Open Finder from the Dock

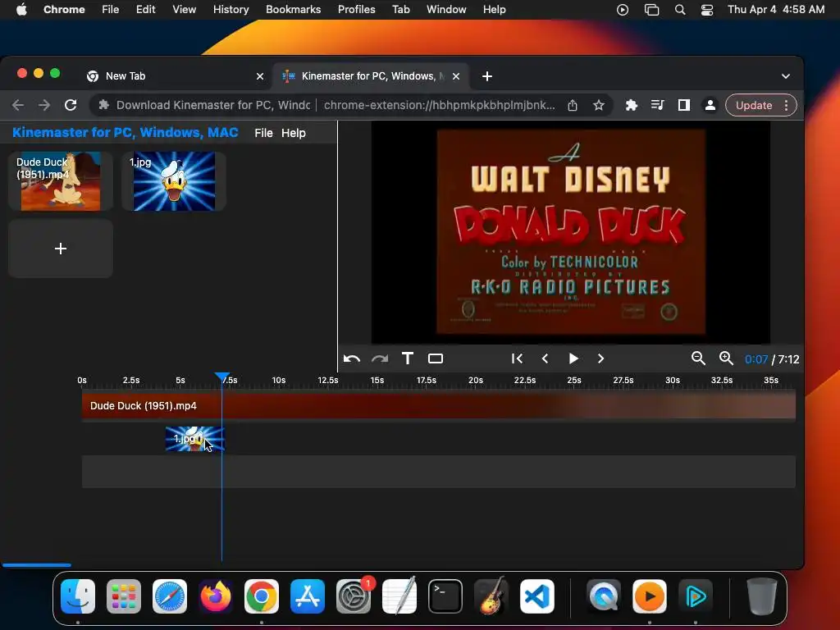(x=78, y=596)
